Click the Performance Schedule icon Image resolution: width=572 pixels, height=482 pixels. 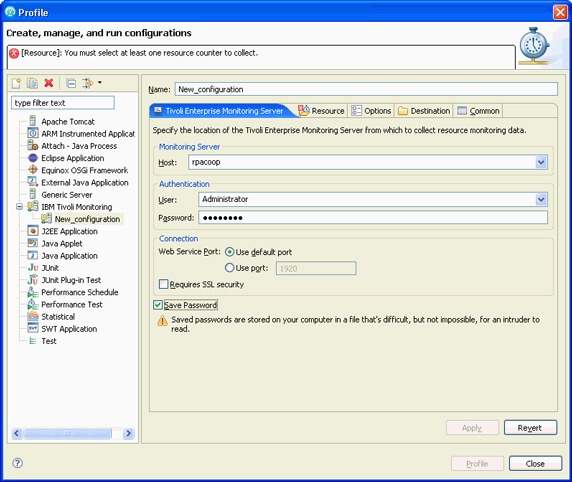33,292
